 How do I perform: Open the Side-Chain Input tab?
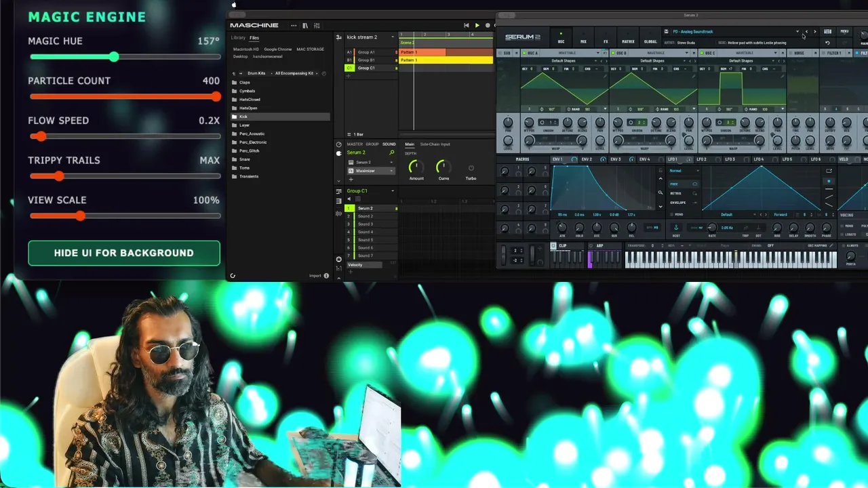pos(435,144)
